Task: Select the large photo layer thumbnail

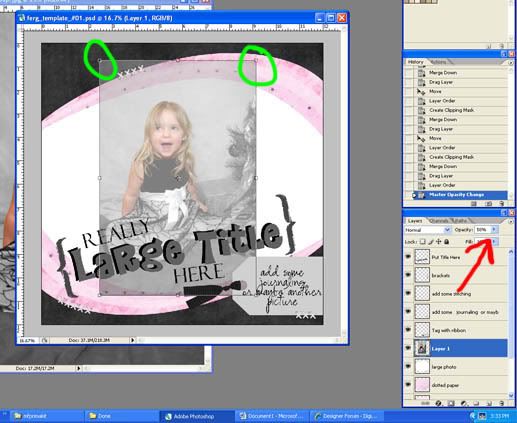Action: pos(422,367)
